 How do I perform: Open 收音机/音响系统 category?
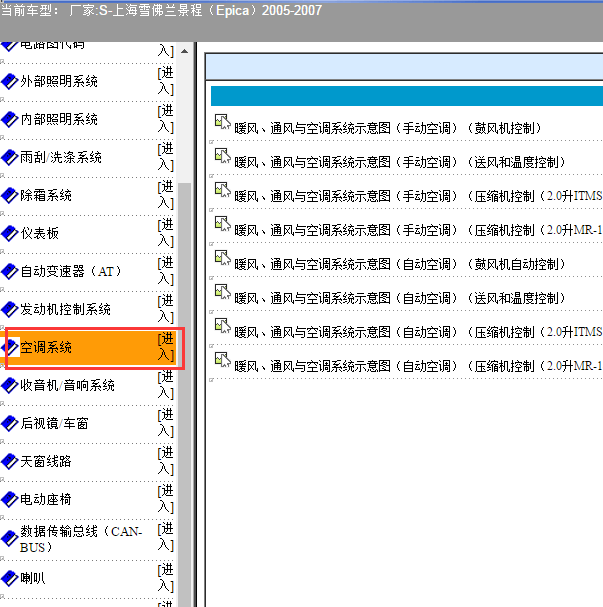[x=67, y=385]
